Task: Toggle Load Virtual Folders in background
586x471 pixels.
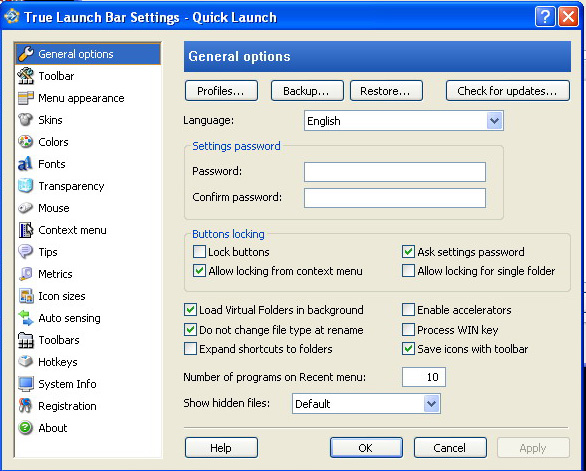Action: pos(190,310)
